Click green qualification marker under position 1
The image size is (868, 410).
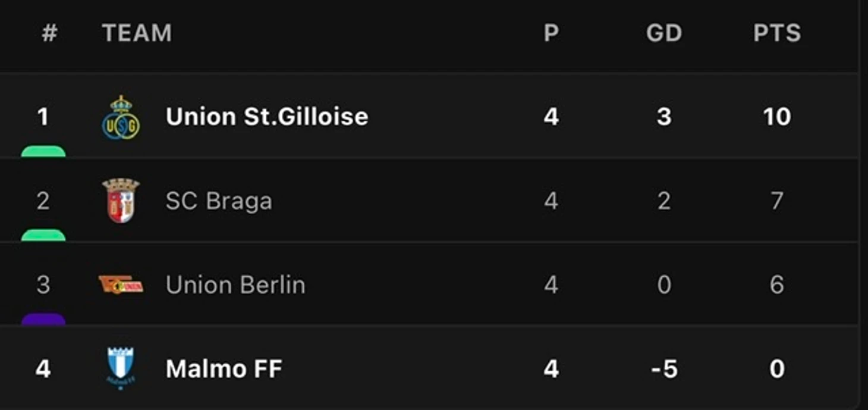pyautogui.click(x=43, y=151)
